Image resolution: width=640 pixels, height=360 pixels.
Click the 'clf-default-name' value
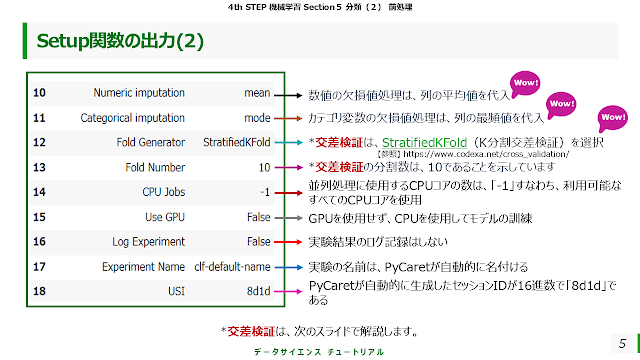(x=232, y=267)
